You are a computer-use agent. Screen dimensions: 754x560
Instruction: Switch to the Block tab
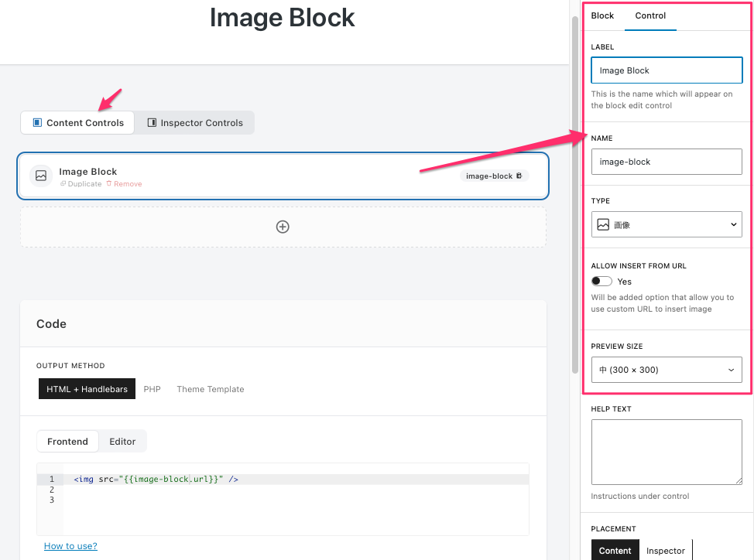pos(602,15)
